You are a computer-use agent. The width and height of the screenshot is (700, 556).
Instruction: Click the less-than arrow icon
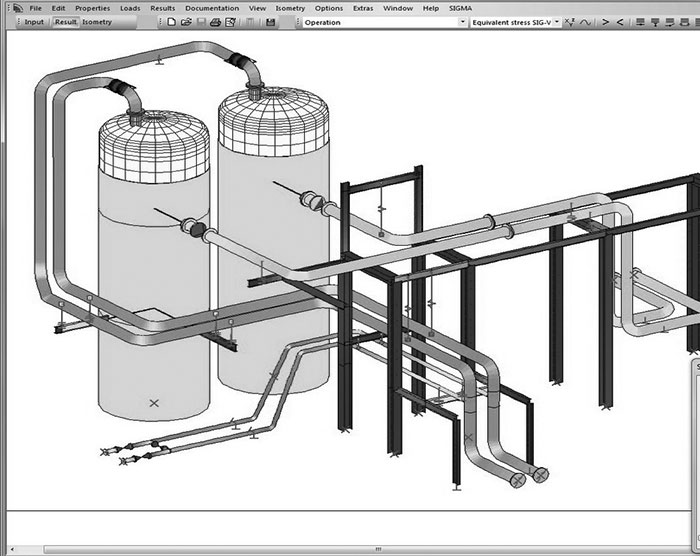(621, 21)
